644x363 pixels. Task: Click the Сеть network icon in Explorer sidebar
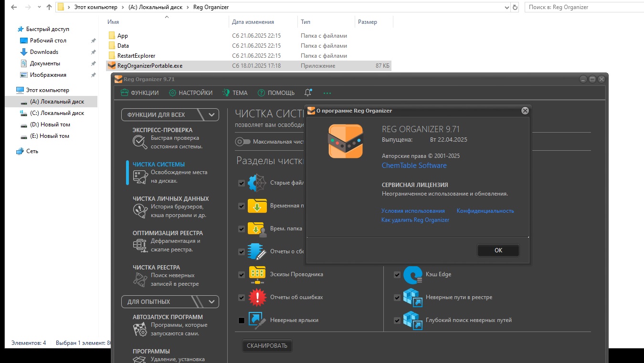tap(20, 151)
